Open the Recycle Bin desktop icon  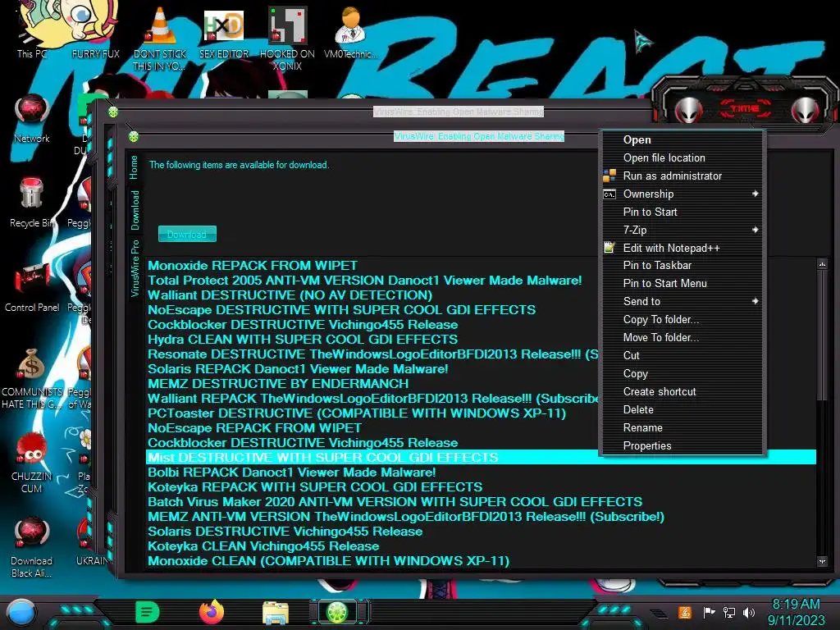click(x=32, y=202)
